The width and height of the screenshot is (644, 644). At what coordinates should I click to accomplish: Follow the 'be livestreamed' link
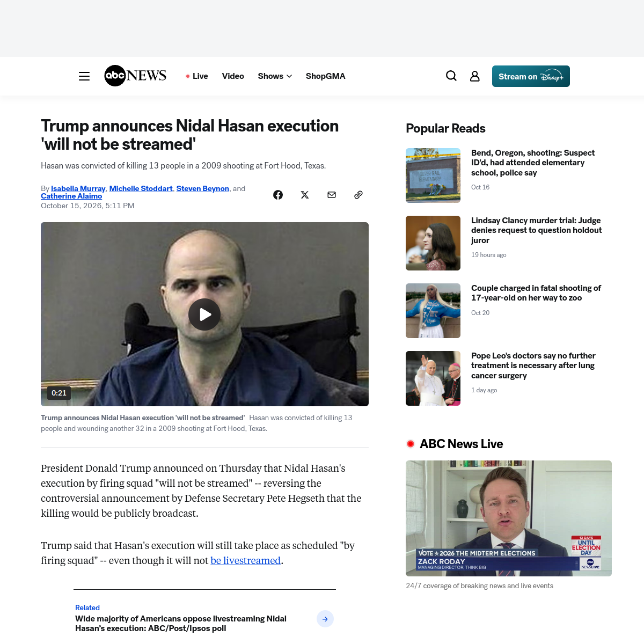[x=246, y=560]
